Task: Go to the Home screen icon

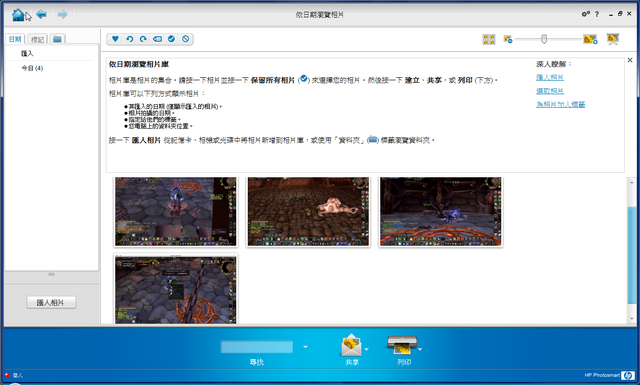Action: pyautogui.click(x=18, y=15)
